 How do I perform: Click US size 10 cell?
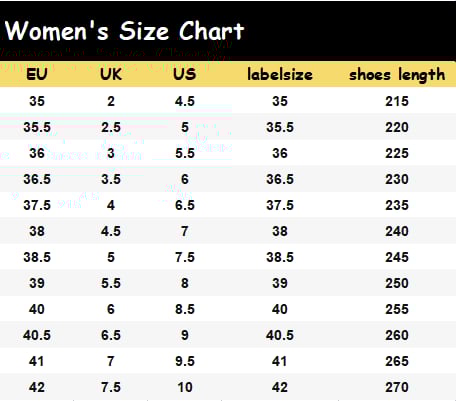[185, 387]
